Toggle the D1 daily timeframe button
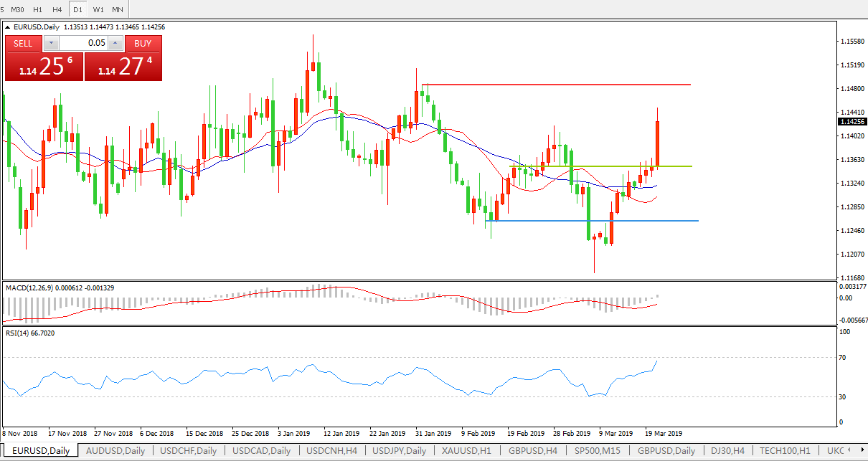Image resolution: width=868 pixels, height=461 pixels. 77,9
